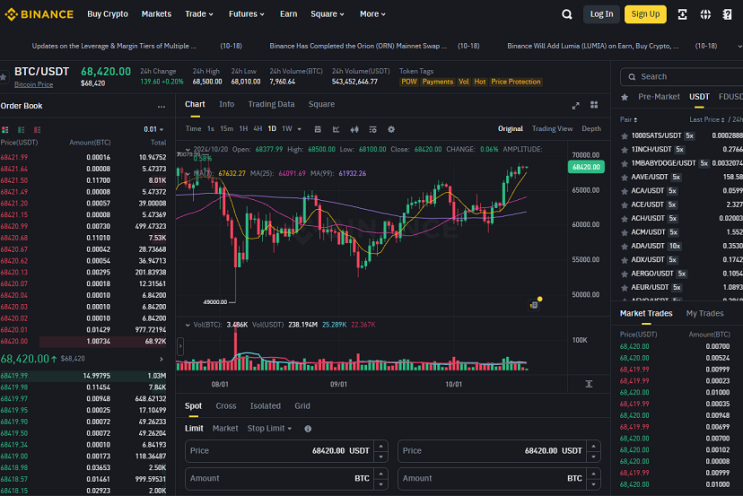
Task: Increase the buy Price using the up stepper
Action: 381,446
